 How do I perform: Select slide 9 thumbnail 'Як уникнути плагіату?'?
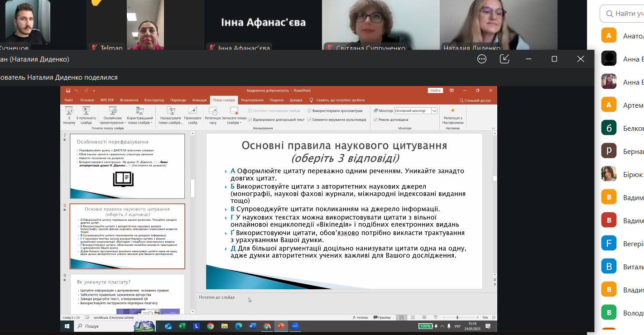127,294
